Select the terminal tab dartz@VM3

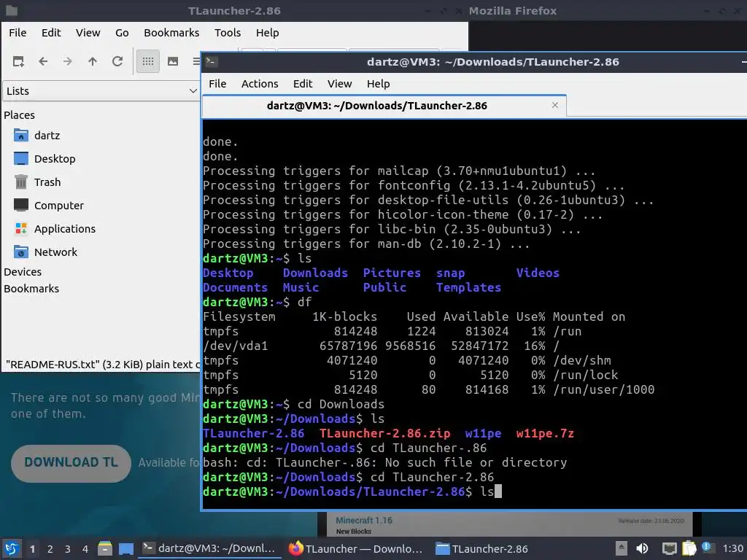coord(377,106)
